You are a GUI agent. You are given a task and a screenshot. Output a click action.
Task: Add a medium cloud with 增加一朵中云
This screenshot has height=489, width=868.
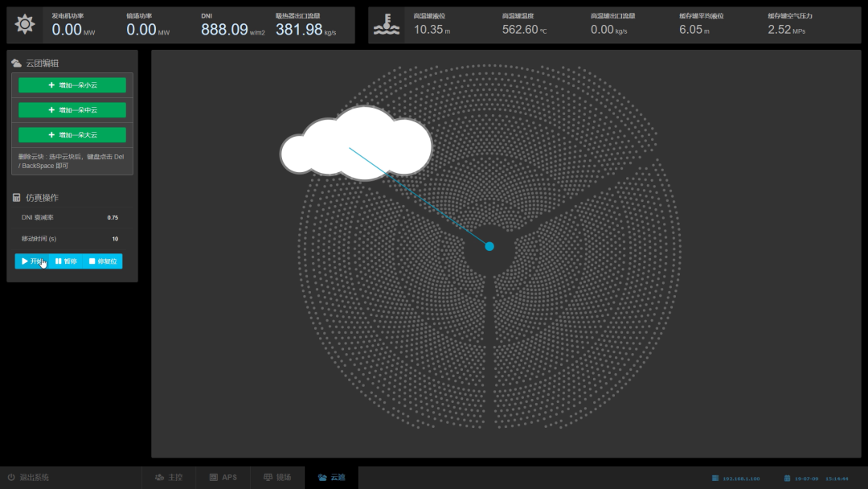[x=72, y=110]
